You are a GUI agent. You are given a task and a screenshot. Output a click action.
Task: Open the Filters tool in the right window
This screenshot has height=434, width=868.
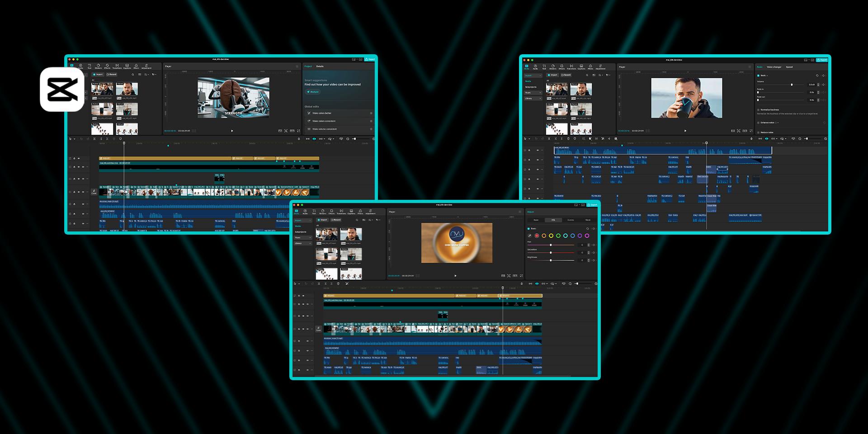pos(590,67)
